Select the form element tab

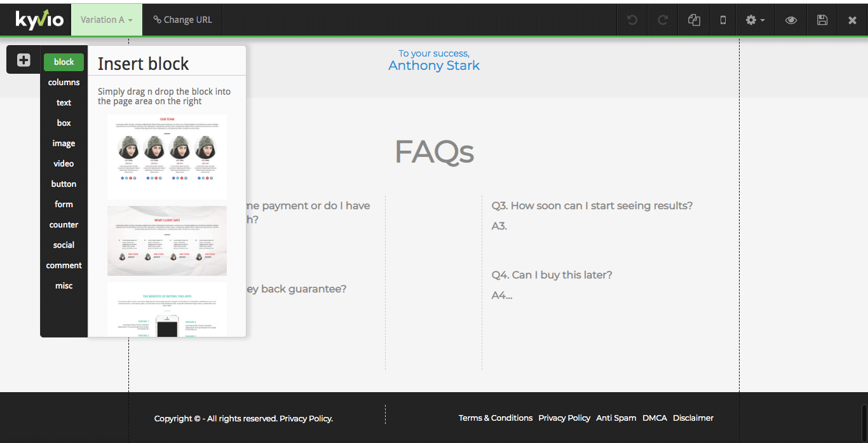64,204
